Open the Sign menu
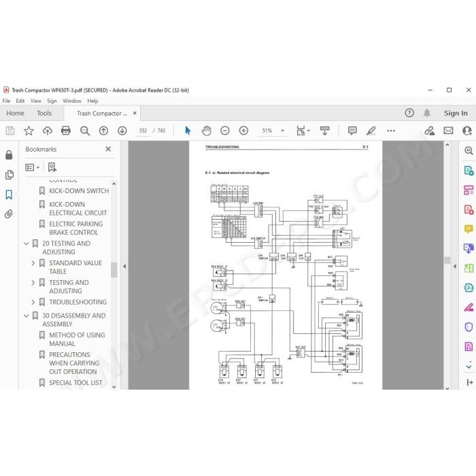 click(x=52, y=101)
